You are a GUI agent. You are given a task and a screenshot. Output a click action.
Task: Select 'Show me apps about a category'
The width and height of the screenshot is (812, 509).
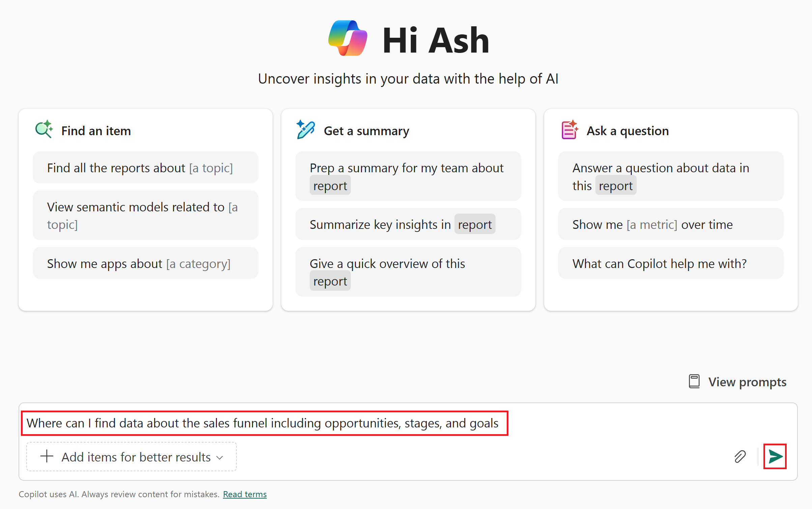(145, 263)
